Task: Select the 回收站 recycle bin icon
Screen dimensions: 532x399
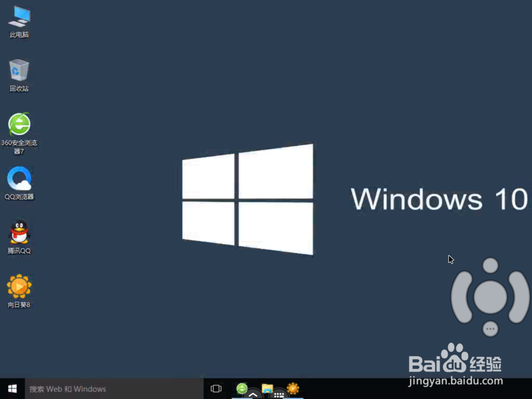Action: tap(19, 76)
